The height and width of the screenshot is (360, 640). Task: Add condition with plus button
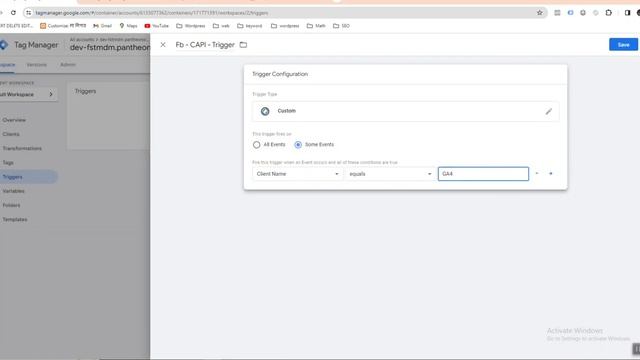[551, 173]
